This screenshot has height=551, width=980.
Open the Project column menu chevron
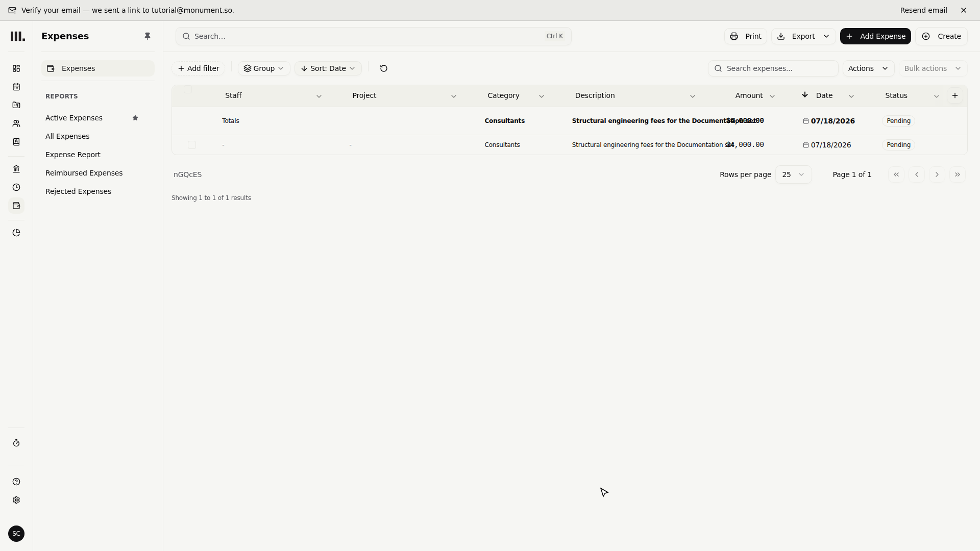point(454,96)
